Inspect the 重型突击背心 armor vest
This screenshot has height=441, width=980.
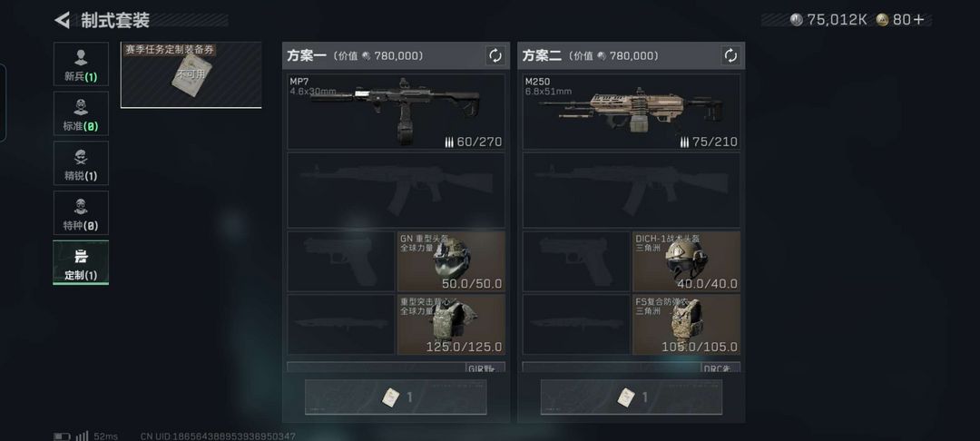(x=451, y=324)
